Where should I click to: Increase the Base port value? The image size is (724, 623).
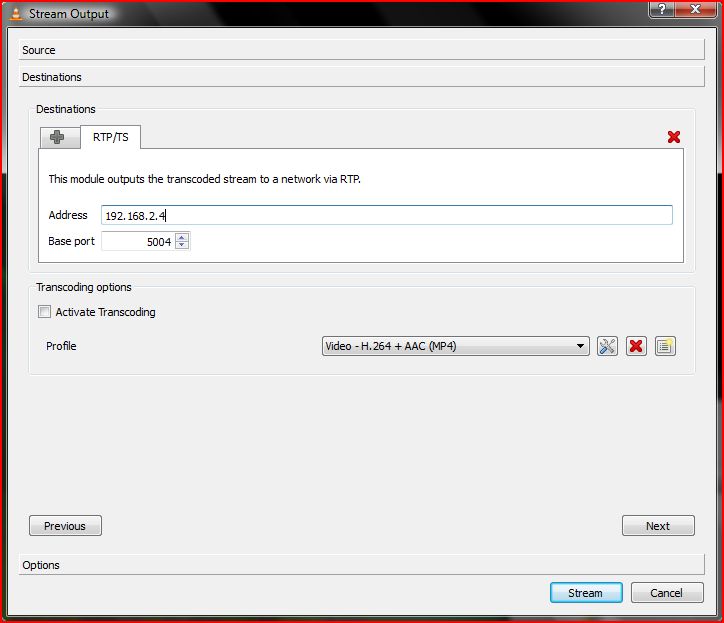[182, 237]
